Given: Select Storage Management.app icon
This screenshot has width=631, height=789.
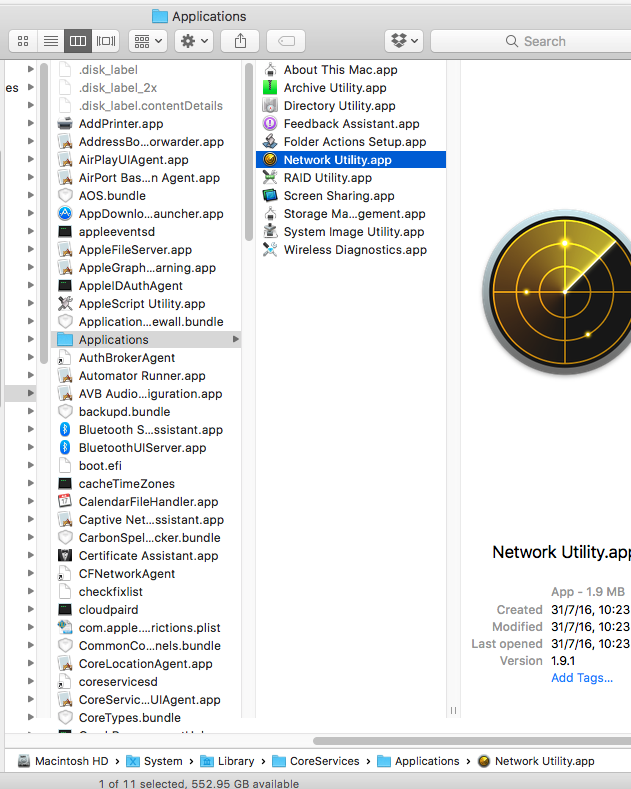Looking at the screenshot, I should [x=270, y=214].
